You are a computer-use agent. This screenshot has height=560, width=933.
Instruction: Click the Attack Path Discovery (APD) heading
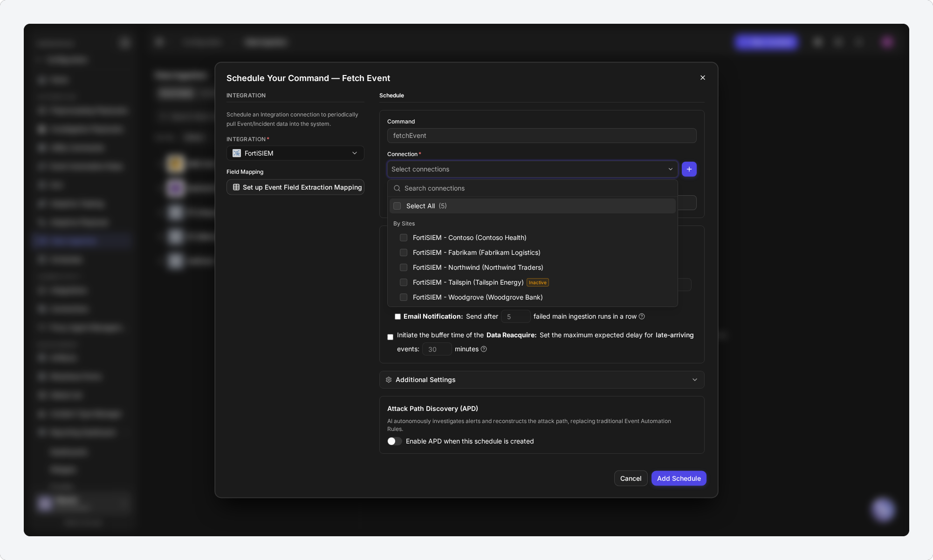tap(432, 409)
